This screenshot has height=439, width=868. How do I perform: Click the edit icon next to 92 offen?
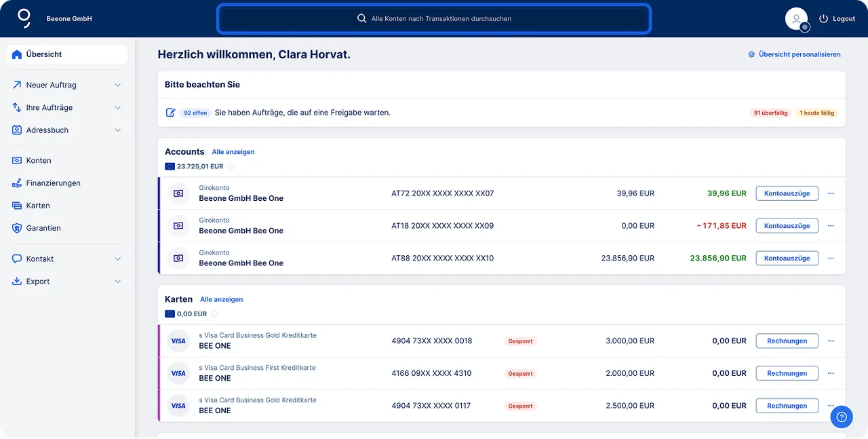pyautogui.click(x=171, y=113)
